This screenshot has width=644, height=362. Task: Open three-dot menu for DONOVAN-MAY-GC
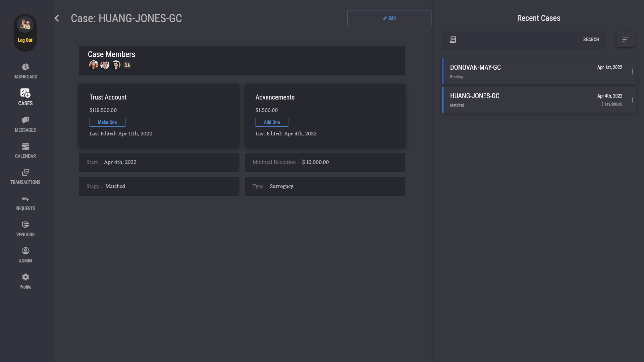click(x=633, y=72)
